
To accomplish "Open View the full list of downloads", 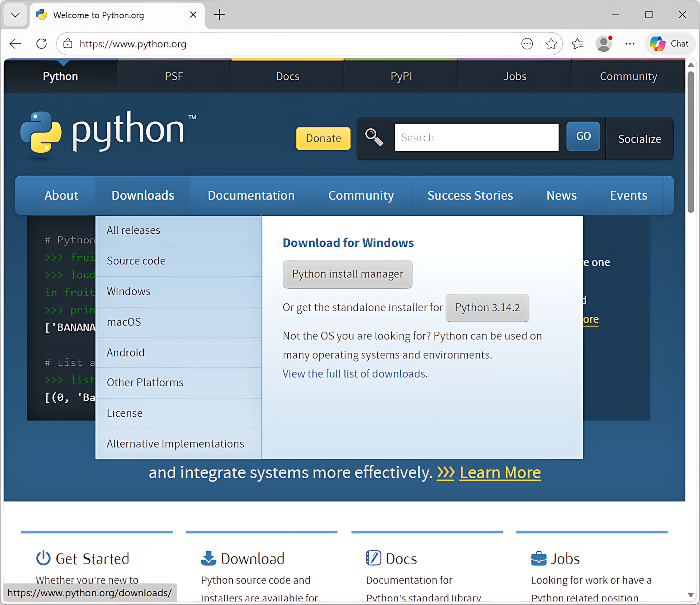I will pyautogui.click(x=354, y=374).
